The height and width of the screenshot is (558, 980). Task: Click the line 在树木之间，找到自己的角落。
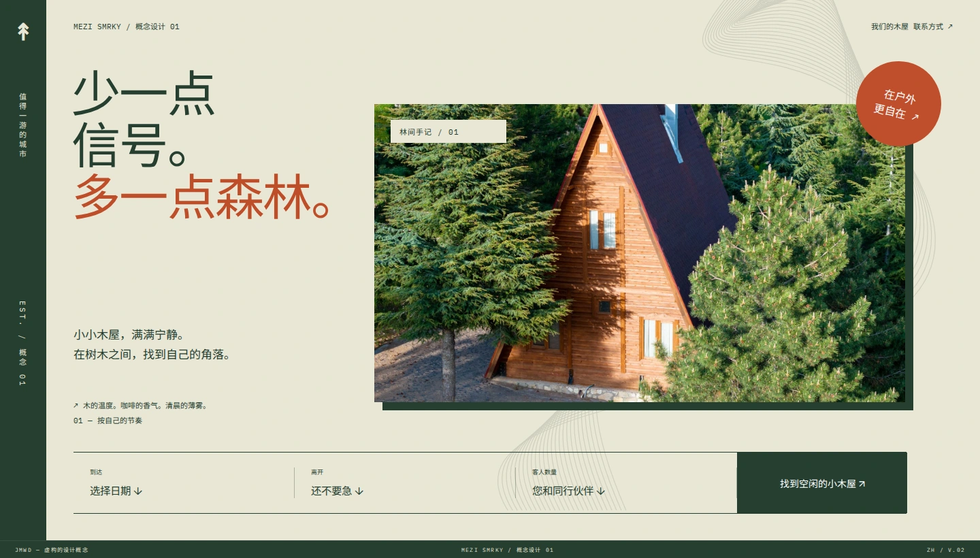click(152, 355)
